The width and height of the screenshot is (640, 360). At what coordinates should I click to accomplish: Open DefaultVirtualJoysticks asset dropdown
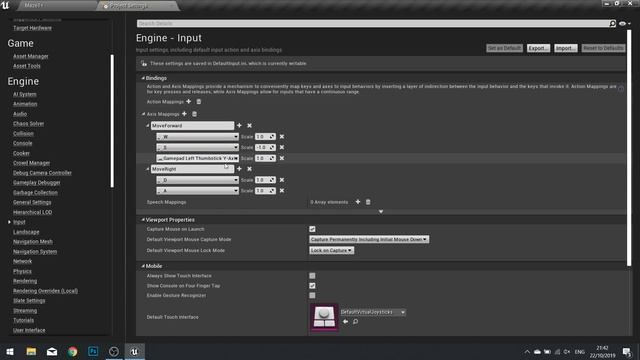pos(373,312)
